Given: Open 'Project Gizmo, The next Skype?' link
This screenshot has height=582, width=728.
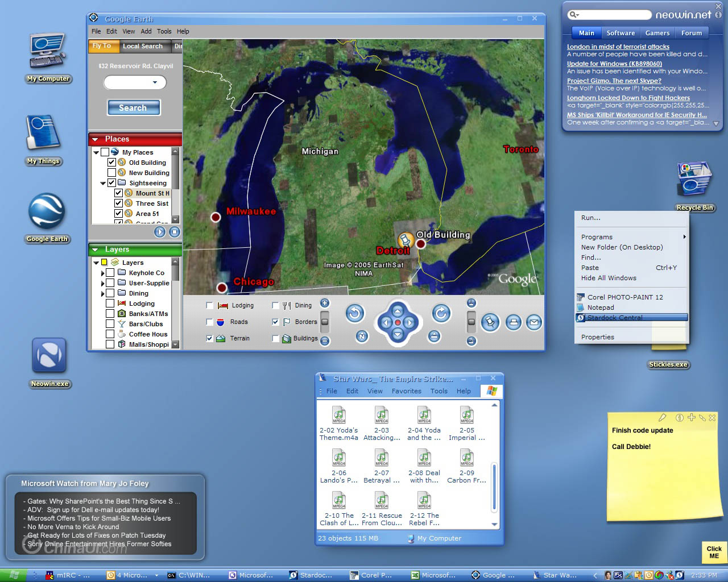Looking at the screenshot, I should tap(614, 81).
